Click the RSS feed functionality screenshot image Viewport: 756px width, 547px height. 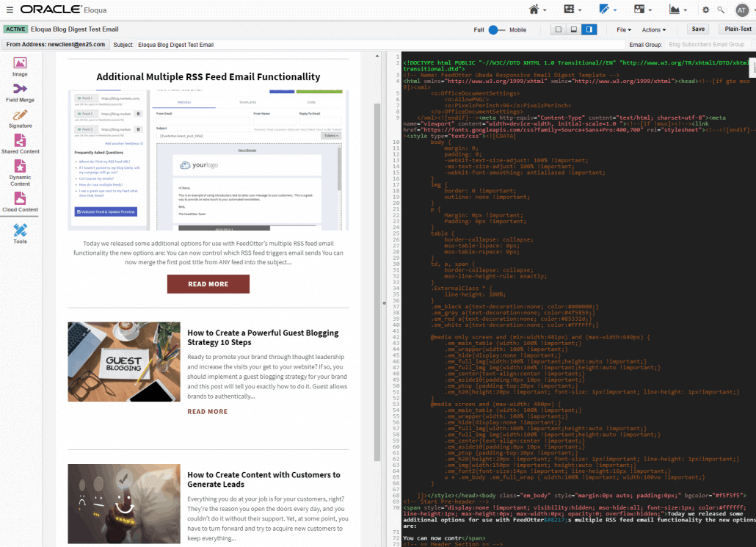point(208,159)
